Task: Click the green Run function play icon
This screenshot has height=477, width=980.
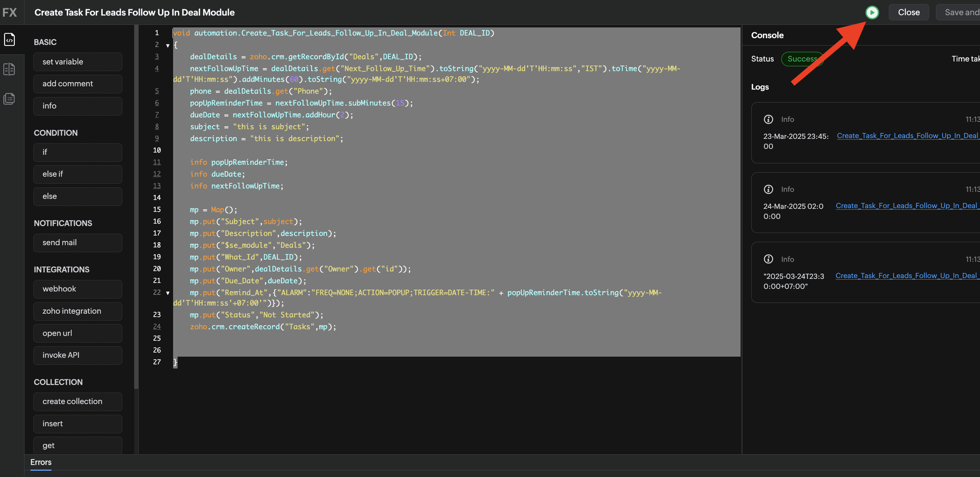Action: [871, 13]
